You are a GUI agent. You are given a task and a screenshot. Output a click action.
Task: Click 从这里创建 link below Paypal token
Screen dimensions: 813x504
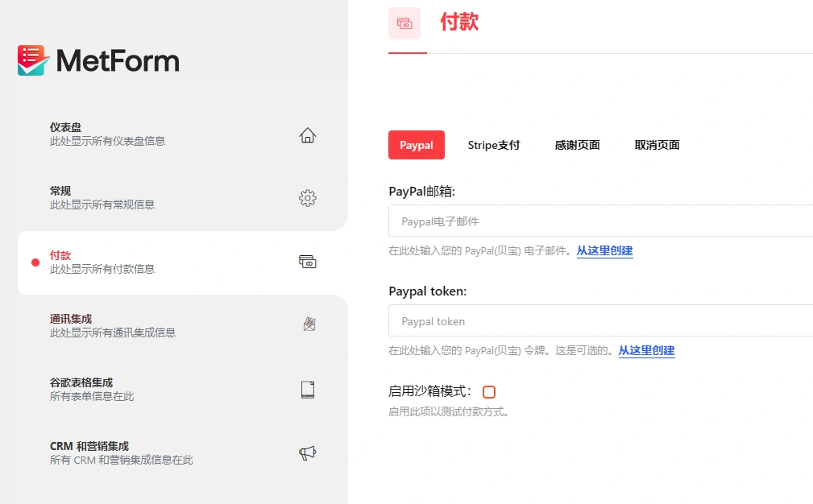tap(647, 350)
